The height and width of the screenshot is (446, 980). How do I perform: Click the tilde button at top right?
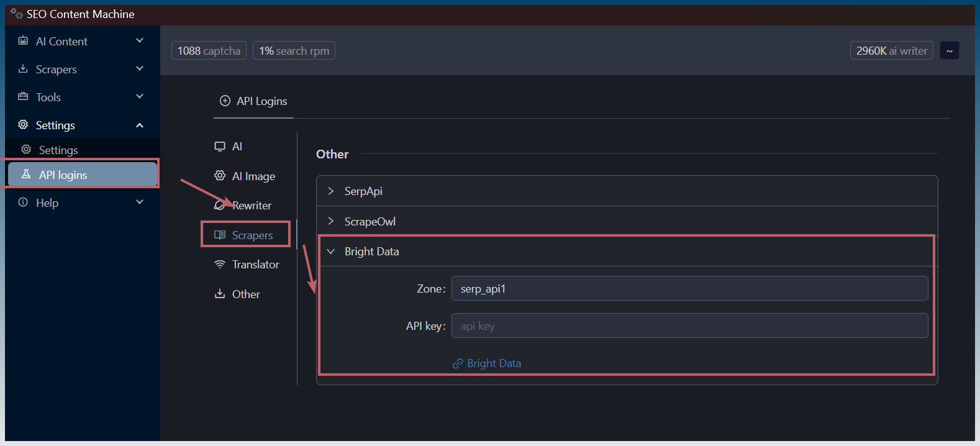point(950,50)
